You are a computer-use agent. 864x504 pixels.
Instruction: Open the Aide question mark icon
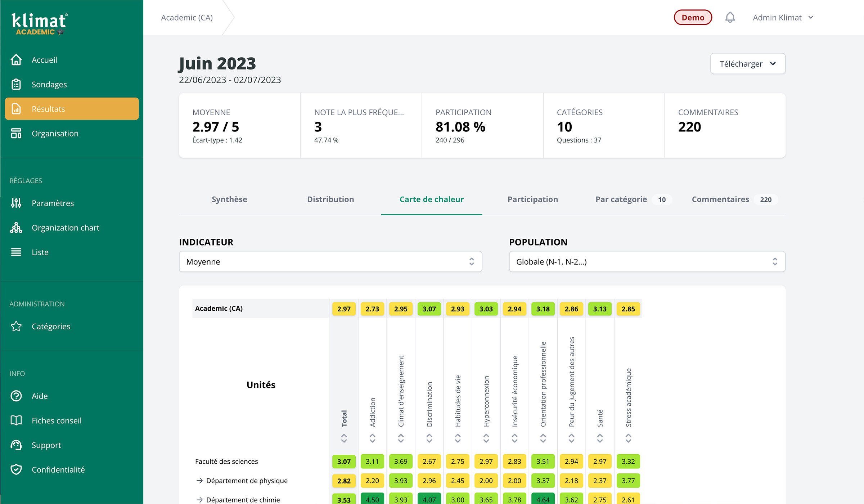(16, 396)
